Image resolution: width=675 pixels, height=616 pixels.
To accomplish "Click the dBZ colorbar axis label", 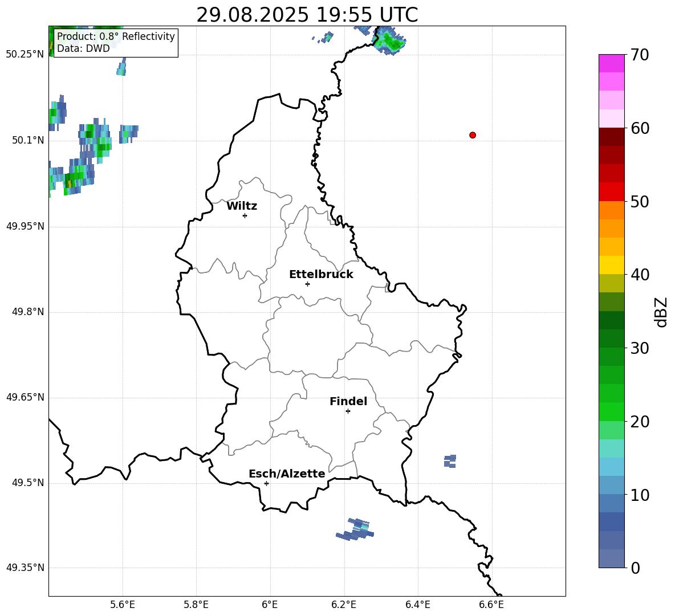I will pyautogui.click(x=661, y=312).
